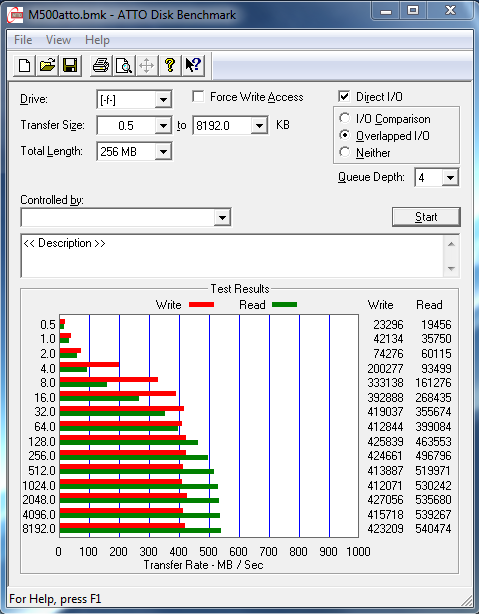Viewport: 479px width, 614px height.
Task: Expand the maximum Transfer Size 8192.0 dropdown
Action: pos(259,126)
